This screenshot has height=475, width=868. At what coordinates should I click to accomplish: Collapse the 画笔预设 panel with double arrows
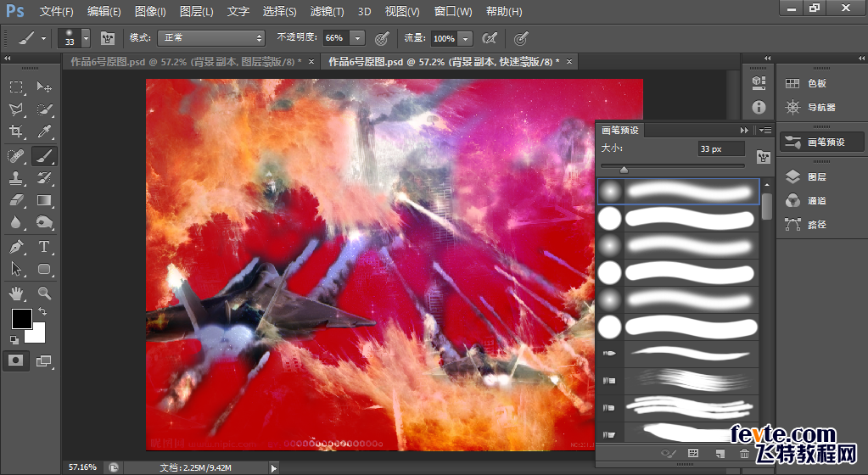pyautogui.click(x=744, y=130)
